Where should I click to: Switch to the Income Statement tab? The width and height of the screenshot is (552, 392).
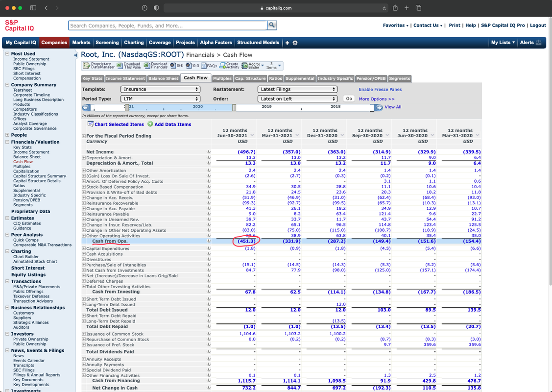click(125, 78)
